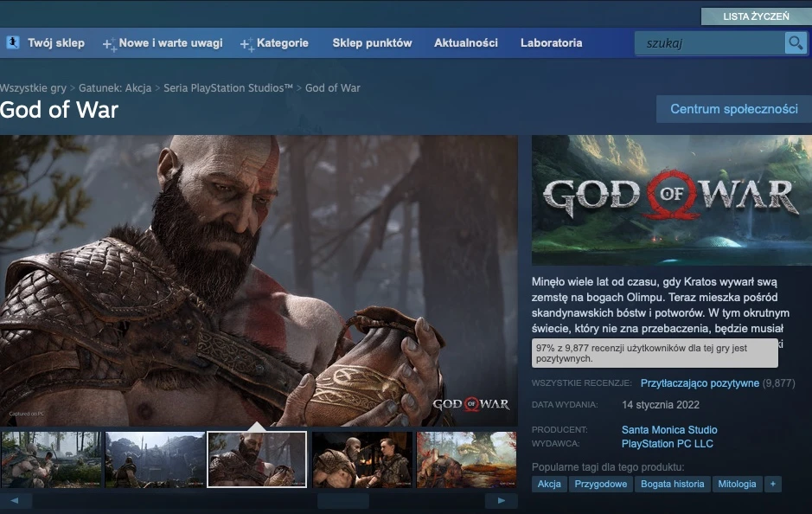Follow Wszystkie gry breadcrumb link
The image size is (812, 514).
pyautogui.click(x=33, y=88)
